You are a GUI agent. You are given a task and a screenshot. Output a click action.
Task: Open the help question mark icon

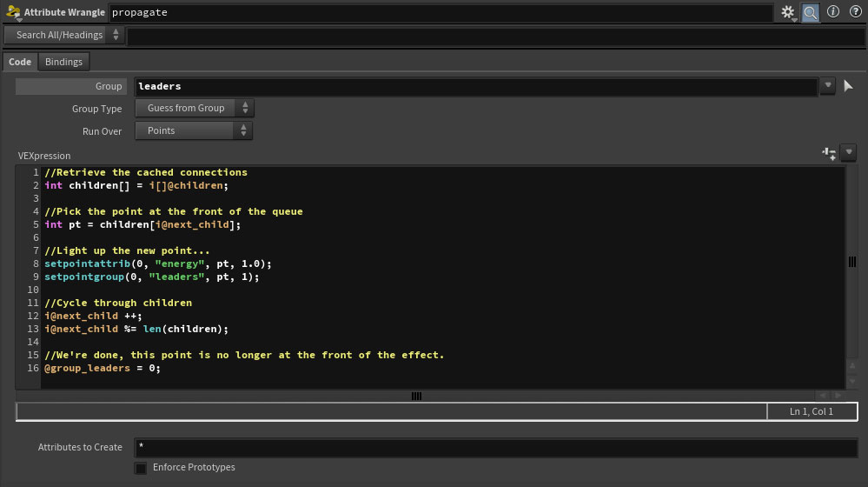855,11
